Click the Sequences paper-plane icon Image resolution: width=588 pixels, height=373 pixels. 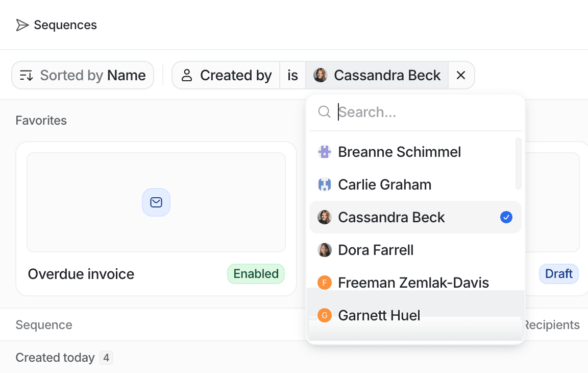tap(22, 25)
